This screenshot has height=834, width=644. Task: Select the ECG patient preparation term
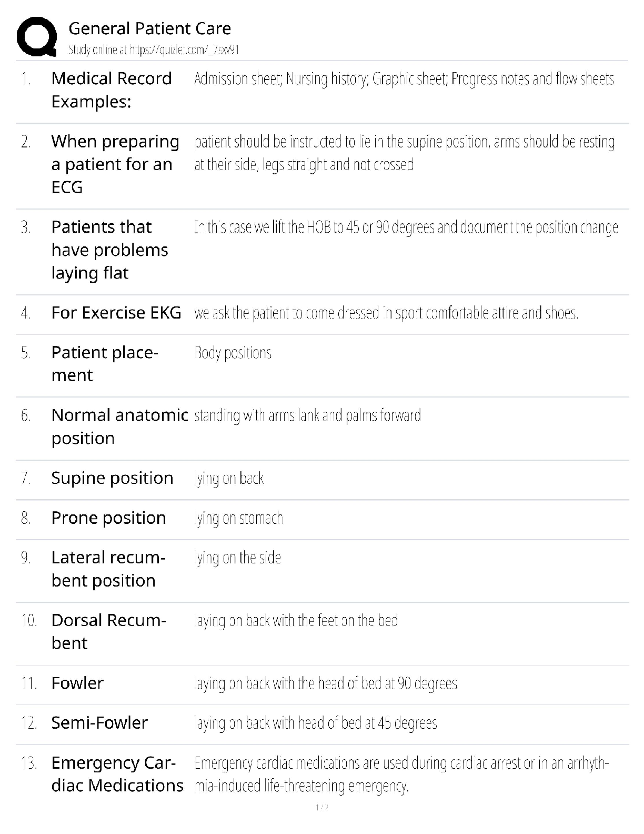tap(115, 164)
